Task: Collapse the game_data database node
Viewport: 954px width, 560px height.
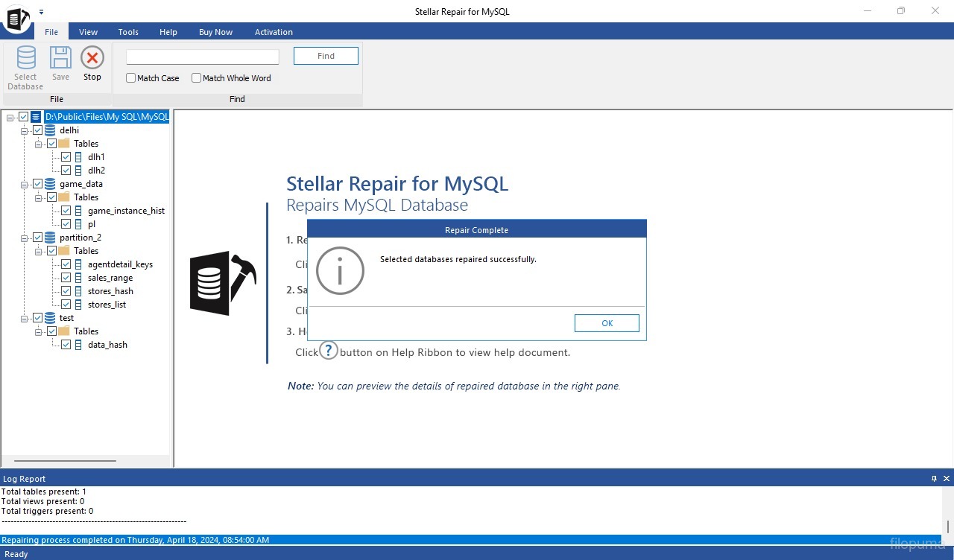Action: (x=25, y=184)
